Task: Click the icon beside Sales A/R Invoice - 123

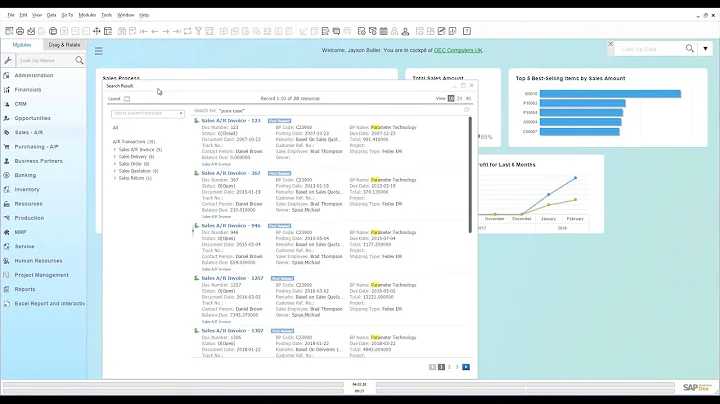Action: [x=197, y=121]
